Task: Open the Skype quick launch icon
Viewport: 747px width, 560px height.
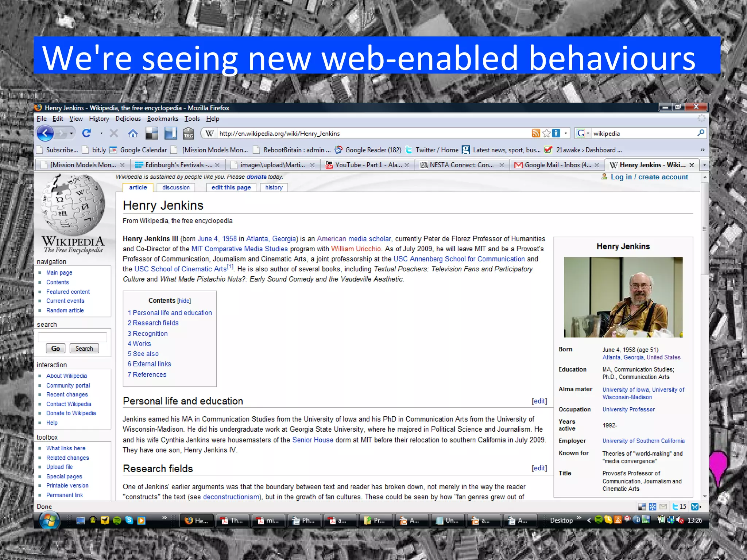Action: 129,520
